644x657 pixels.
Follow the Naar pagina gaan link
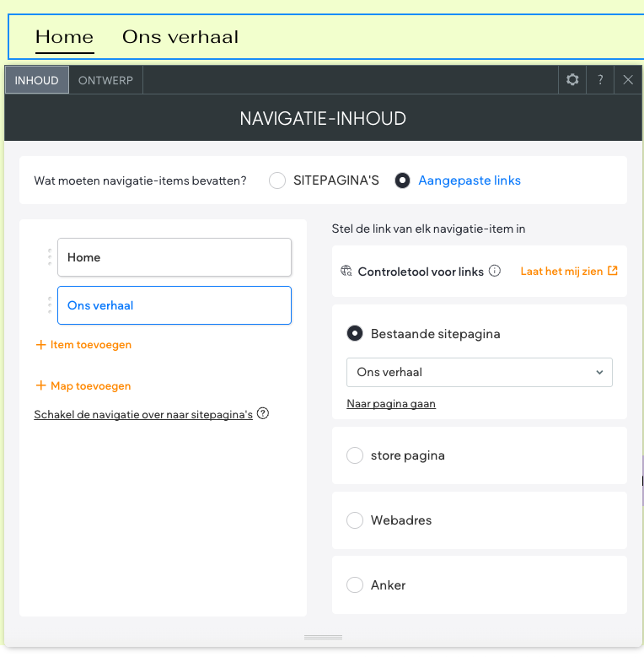(391, 404)
